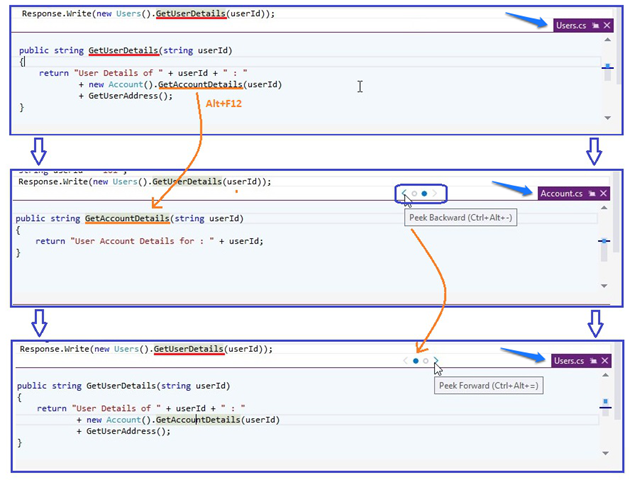Promote bottom Users.cs peek to a document
Viewport: 635px width, 480px height.
[594, 361]
